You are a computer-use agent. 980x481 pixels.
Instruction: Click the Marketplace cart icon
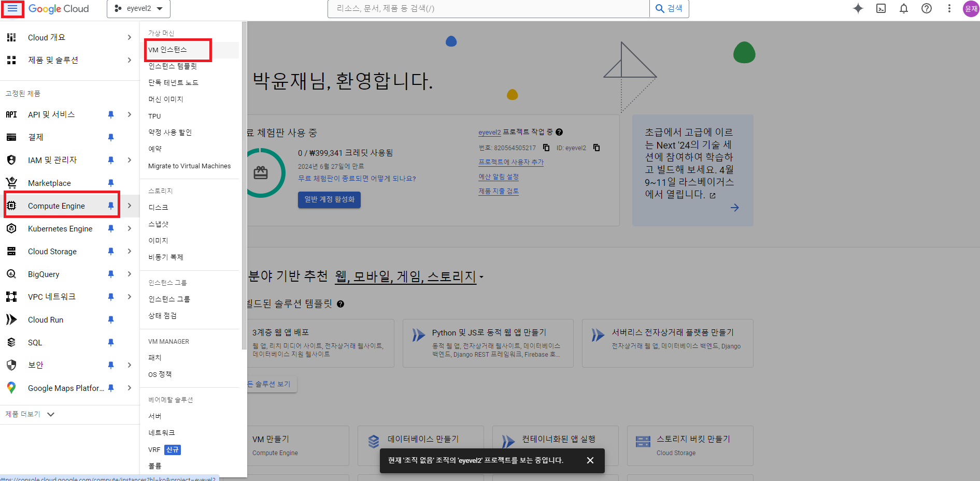[x=11, y=183]
